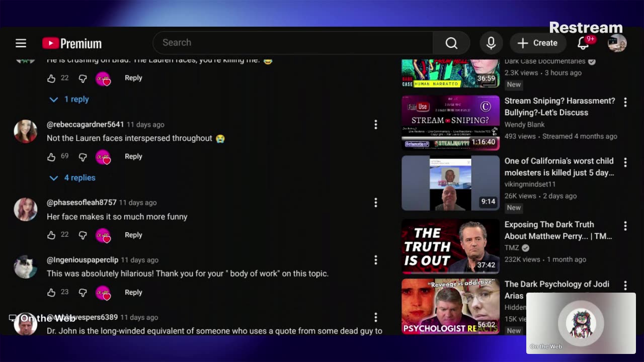The width and height of the screenshot is (644, 362).
Task: Dislike the 'Her face makes it' comment
Action: (x=83, y=235)
